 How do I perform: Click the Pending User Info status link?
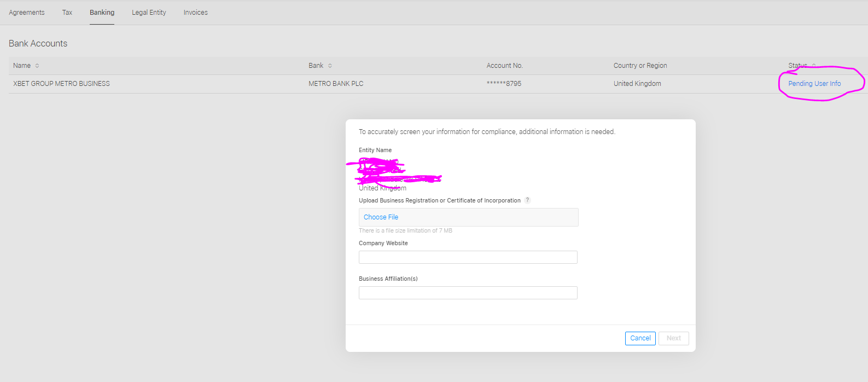[x=814, y=84]
